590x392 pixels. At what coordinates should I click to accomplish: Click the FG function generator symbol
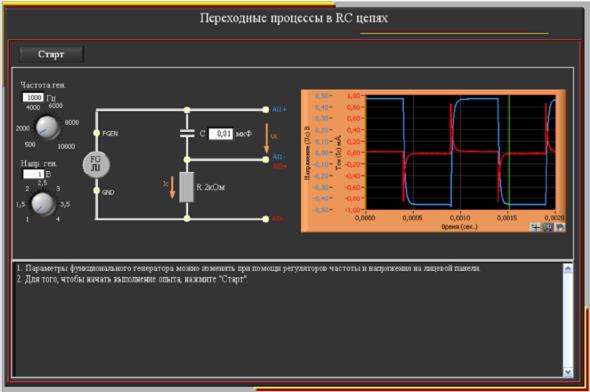96,164
